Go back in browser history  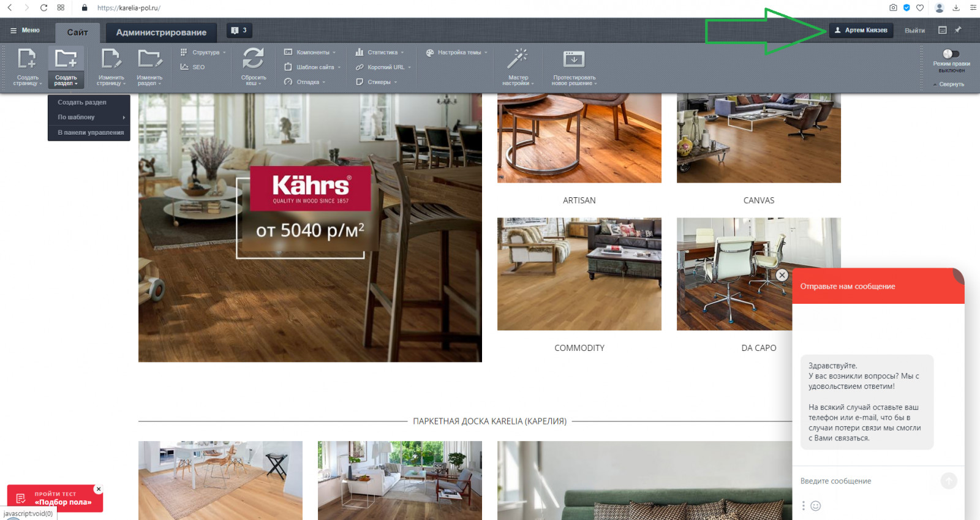[10, 8]
